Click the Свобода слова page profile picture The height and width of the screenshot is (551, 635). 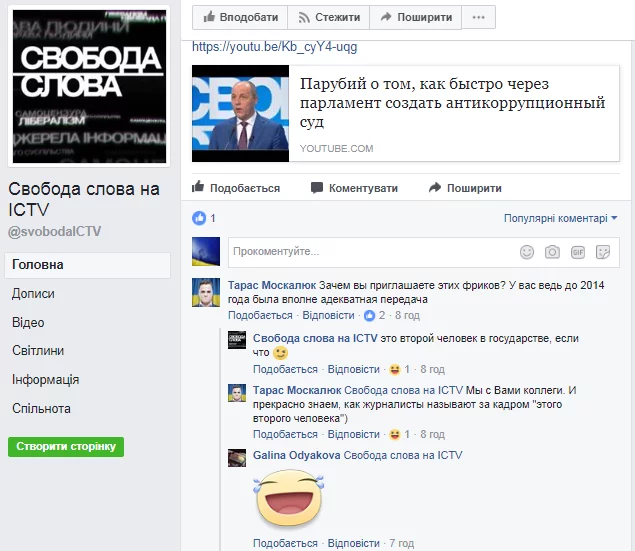click(x=89, y=86)
